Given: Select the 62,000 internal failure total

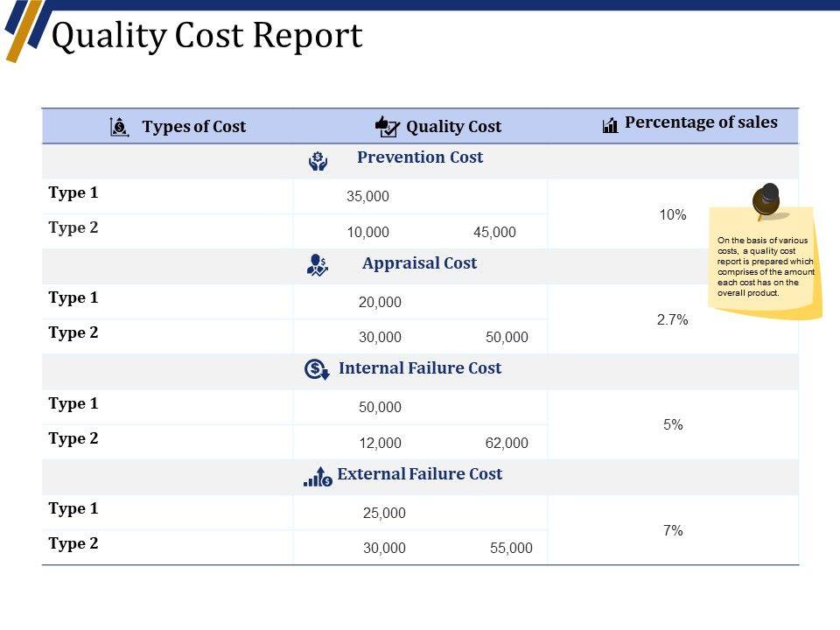Looking at the screenshot, I should click(507, 443).
